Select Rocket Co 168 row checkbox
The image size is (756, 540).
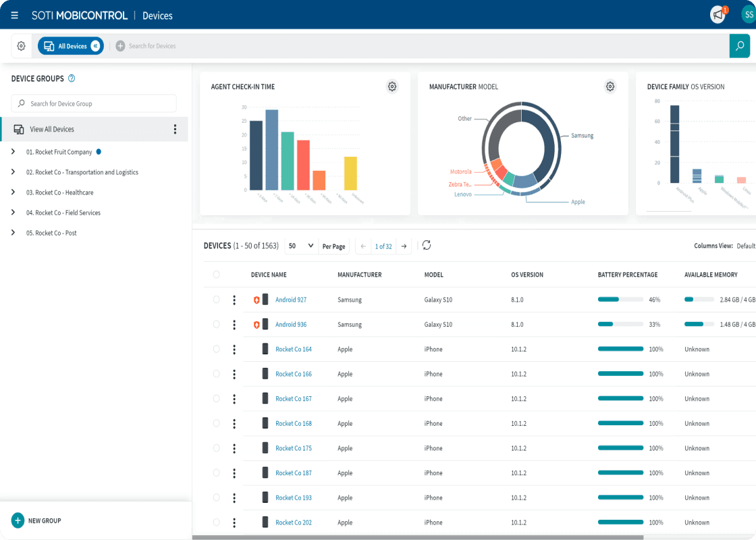[x=216, y=423]
